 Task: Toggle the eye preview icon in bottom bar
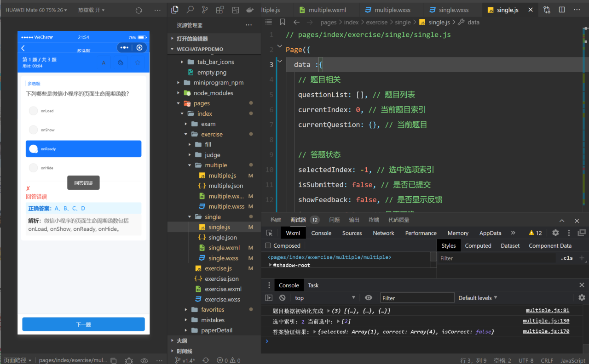(x=144, y=360)
